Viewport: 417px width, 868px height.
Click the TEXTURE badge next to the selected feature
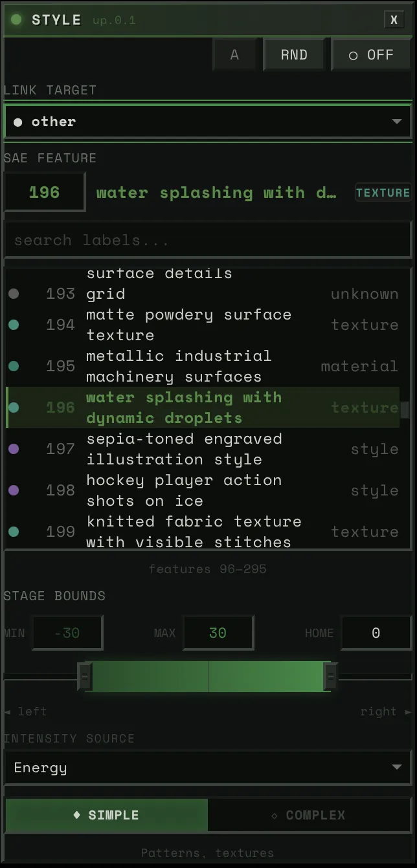(383, 192)
